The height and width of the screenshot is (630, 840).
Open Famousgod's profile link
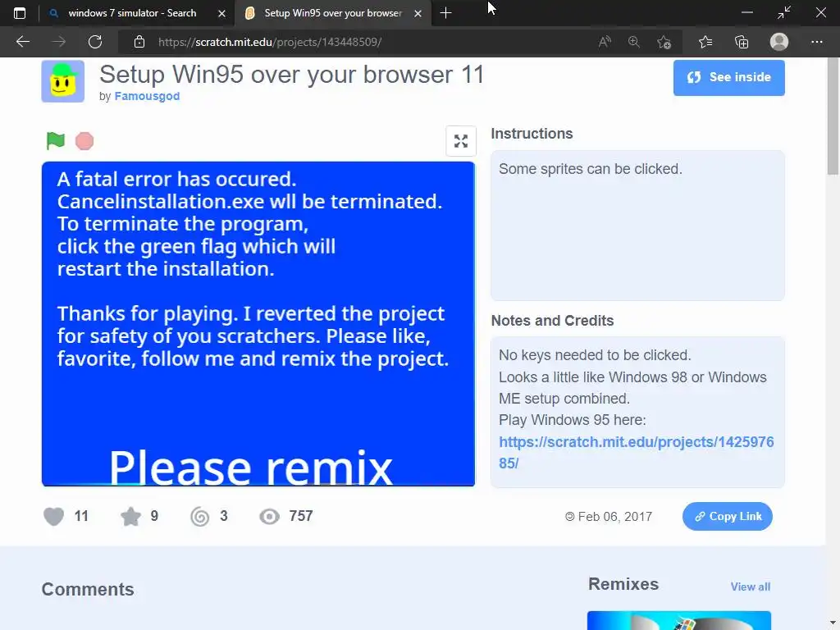pos(147,96)
